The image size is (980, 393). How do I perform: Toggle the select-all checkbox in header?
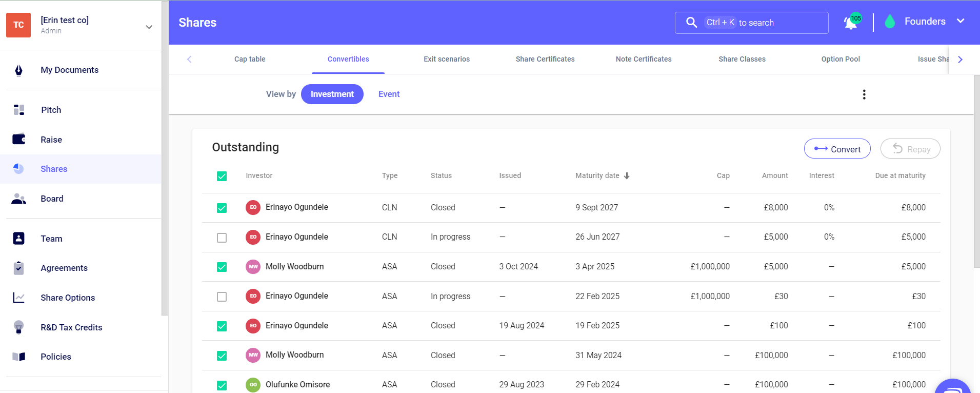[x=222, y=176]
